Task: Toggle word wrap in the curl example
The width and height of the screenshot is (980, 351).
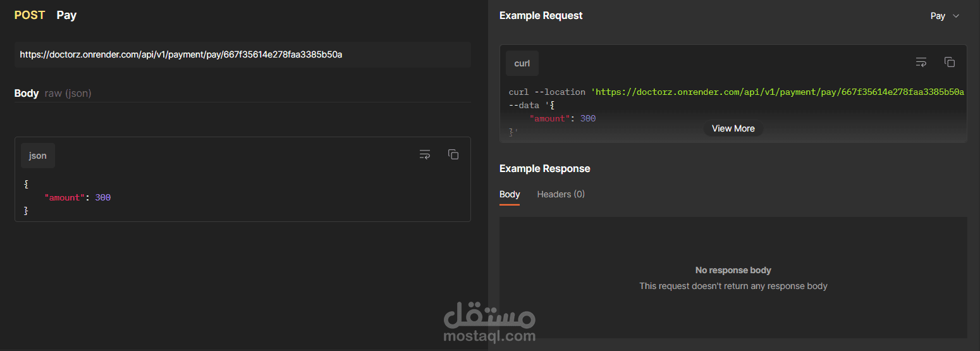Action: 921,62
